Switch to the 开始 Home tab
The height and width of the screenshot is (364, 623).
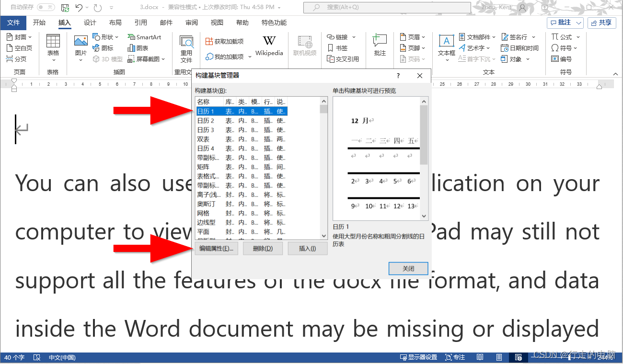coord(39,23)
